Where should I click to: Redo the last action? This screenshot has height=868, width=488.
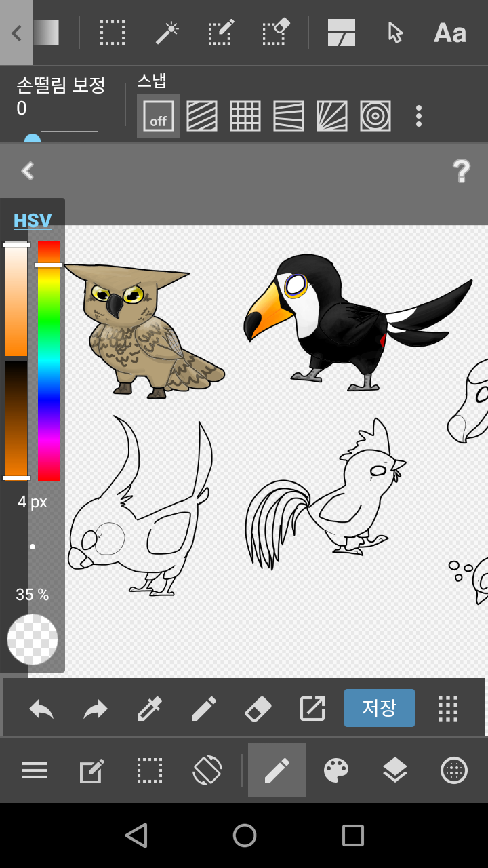(x=96, y=709)
